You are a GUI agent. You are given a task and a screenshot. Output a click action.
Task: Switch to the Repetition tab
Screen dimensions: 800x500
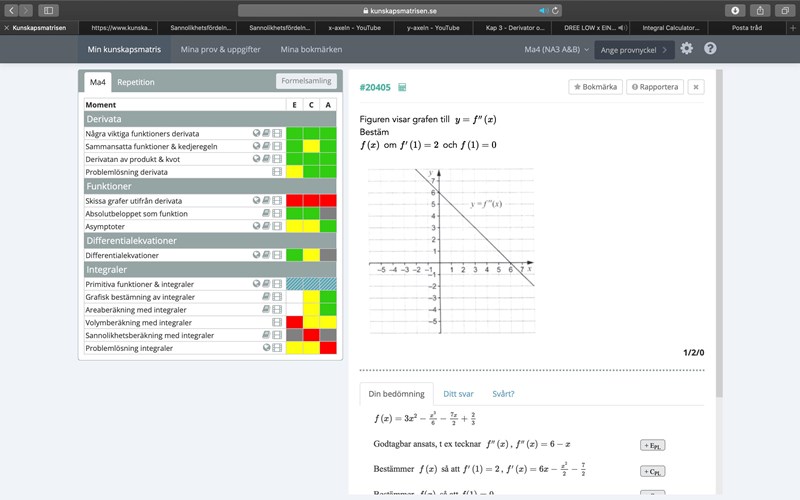pos(135,82)
